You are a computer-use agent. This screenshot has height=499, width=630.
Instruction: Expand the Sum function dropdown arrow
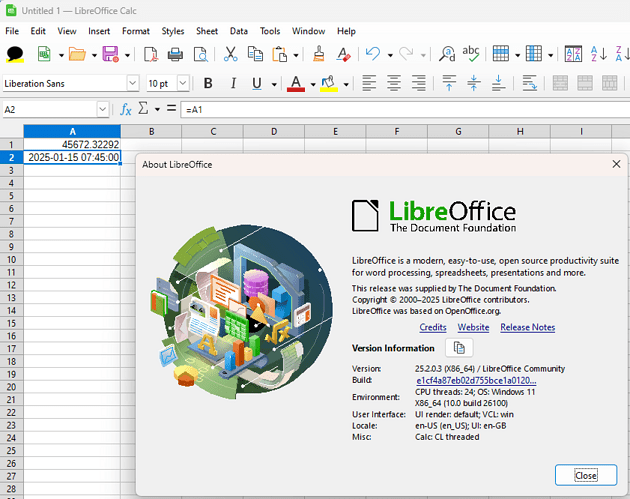click(157, 109)
